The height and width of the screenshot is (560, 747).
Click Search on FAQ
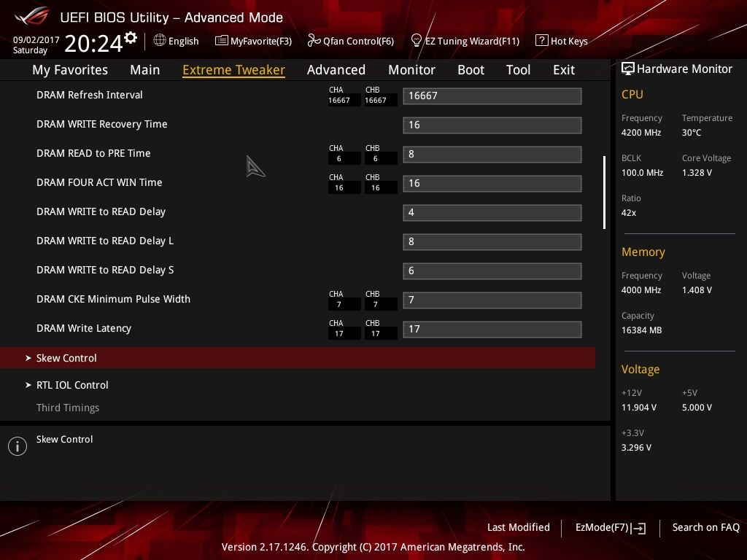coord(705,527)
